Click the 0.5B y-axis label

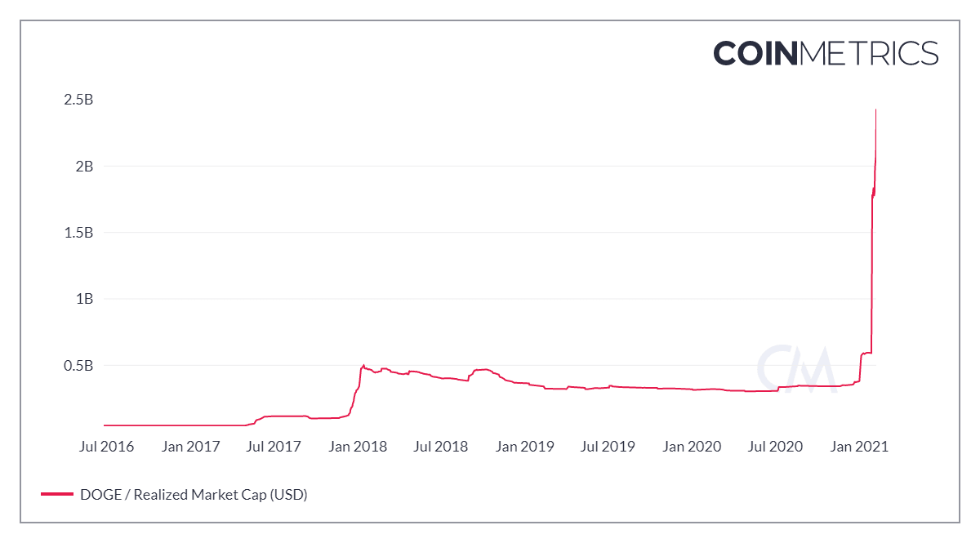pos(78,365)
